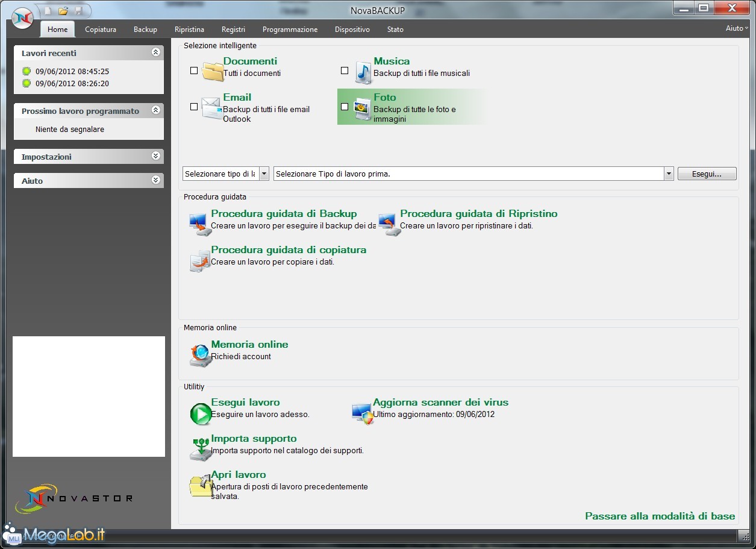
Task: Click the Esegui... button
Action: 707,174
